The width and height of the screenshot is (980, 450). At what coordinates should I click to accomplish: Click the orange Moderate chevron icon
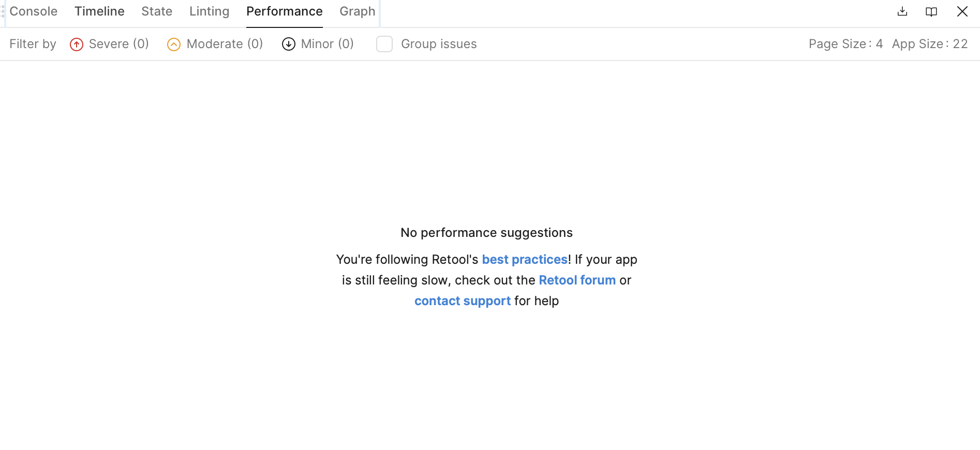(174, 44)
